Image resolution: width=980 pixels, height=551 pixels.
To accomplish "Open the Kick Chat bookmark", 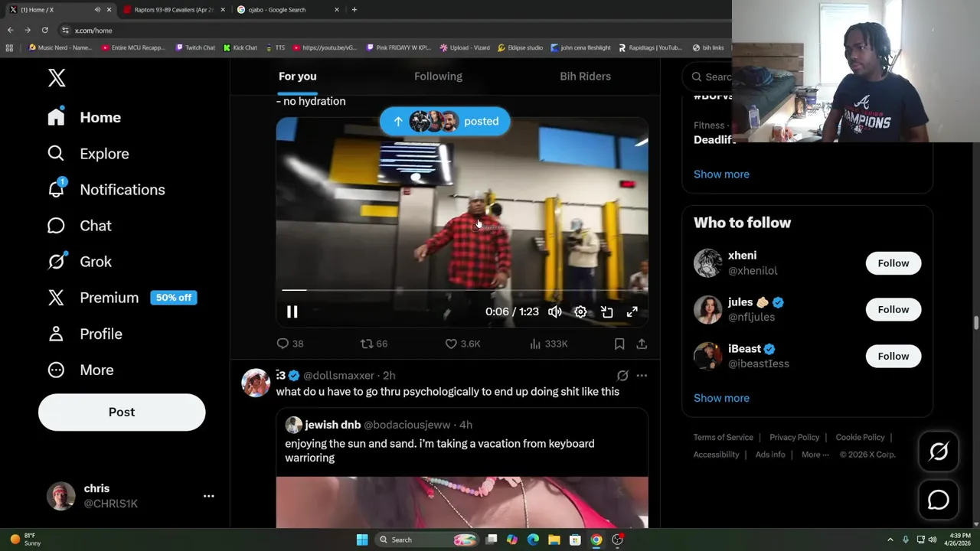I will click(240, 47).
